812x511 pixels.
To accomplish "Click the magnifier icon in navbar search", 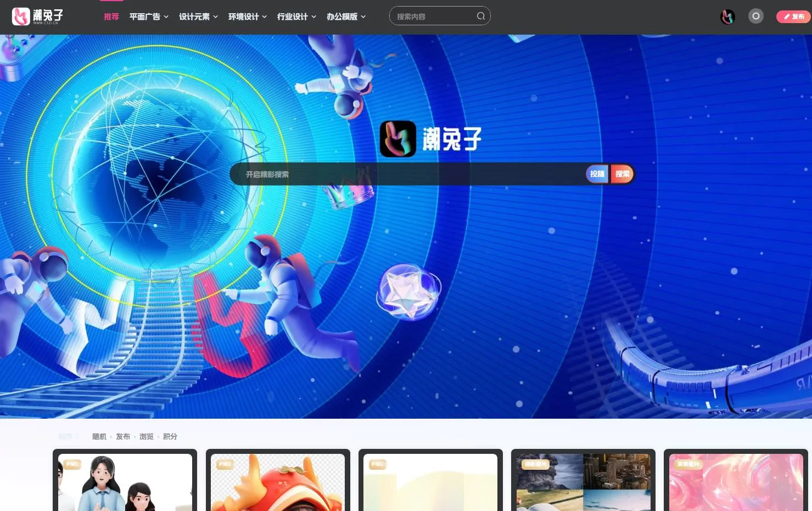I will 480,16.
